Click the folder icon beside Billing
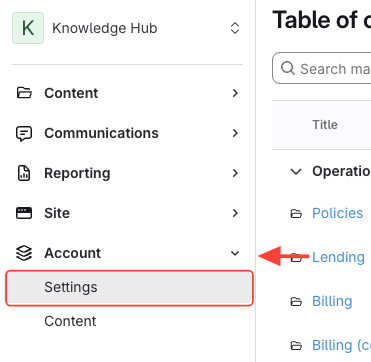The width and height of the screenshot is (371, 362). tap(296, 302)
